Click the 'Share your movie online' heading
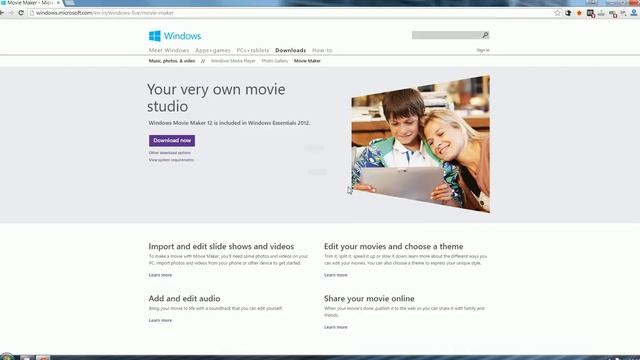The width and height of the screenshot is (640, 360). pyautogui.click(x=369, y=299)
